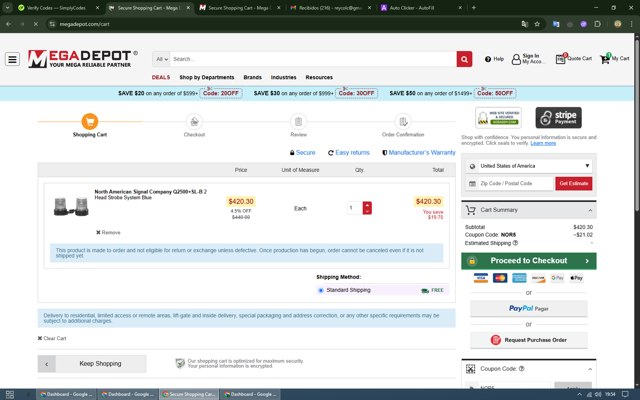The image size is (640, 400).
Task: Click Proceed to Checkout button
Action: pyautogui.click(x=529, y=261)
